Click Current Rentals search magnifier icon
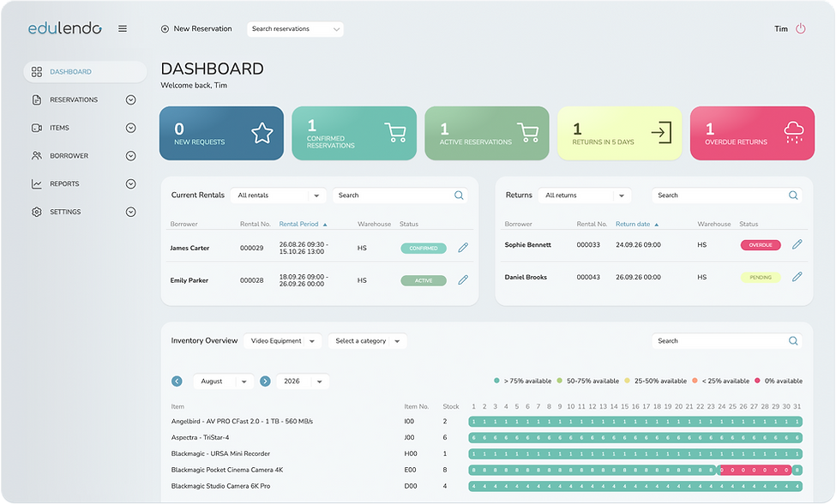The height and width of the screenshot is (504, 836). [459, 195]
